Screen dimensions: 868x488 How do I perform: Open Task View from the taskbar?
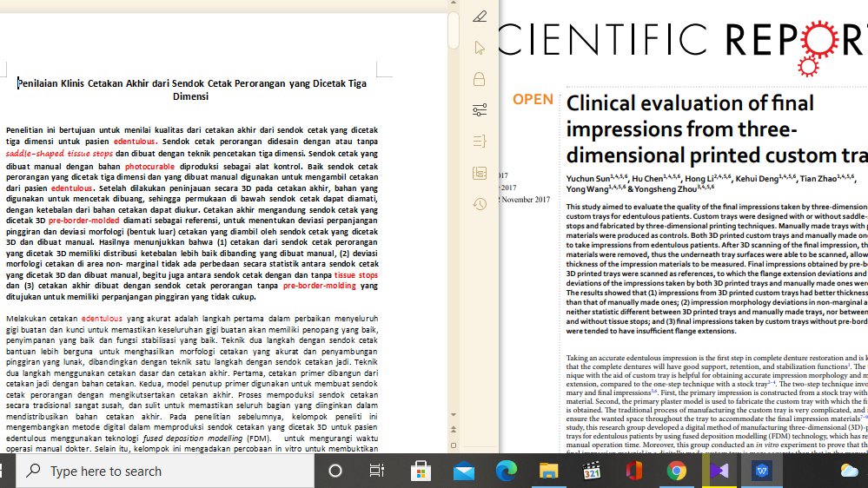click(x=376, y=471)
